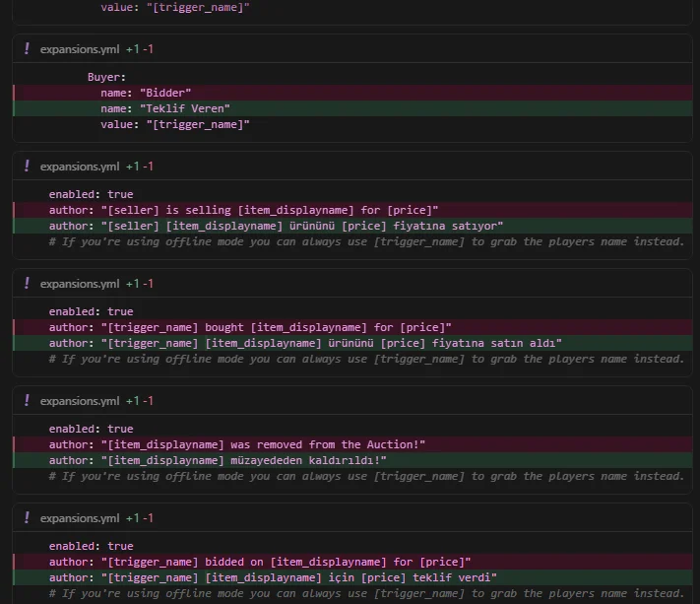The image size is (700, 604).
Task: Click the 'Buyer:' line
Action: tap(106, 77)
